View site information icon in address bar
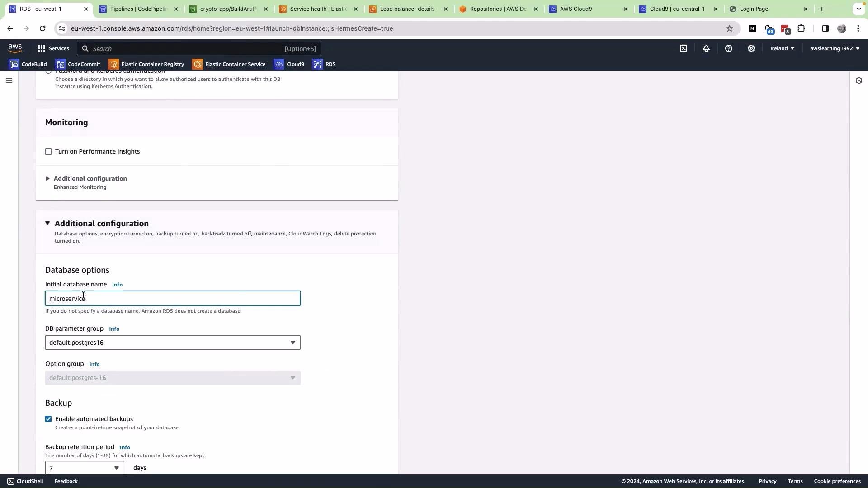The height and width of the screenshot is (488, 868). coord(62,28)
